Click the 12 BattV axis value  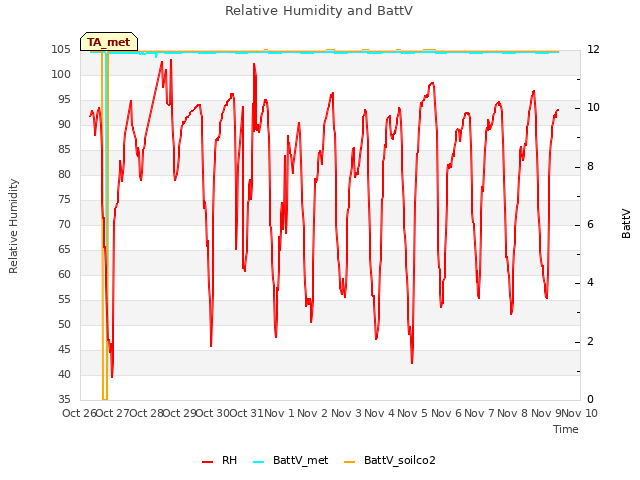tap(593, 49)
